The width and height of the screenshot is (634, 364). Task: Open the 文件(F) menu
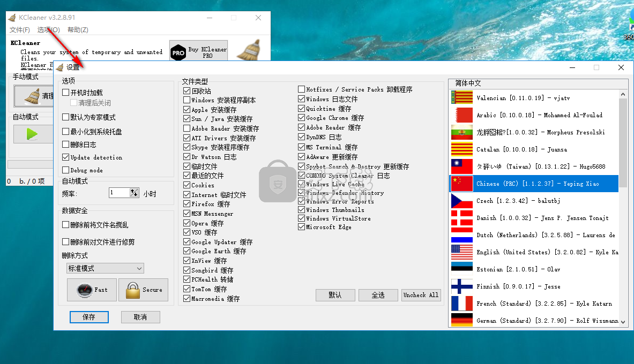pyautogui.click(x=20, y=30)
